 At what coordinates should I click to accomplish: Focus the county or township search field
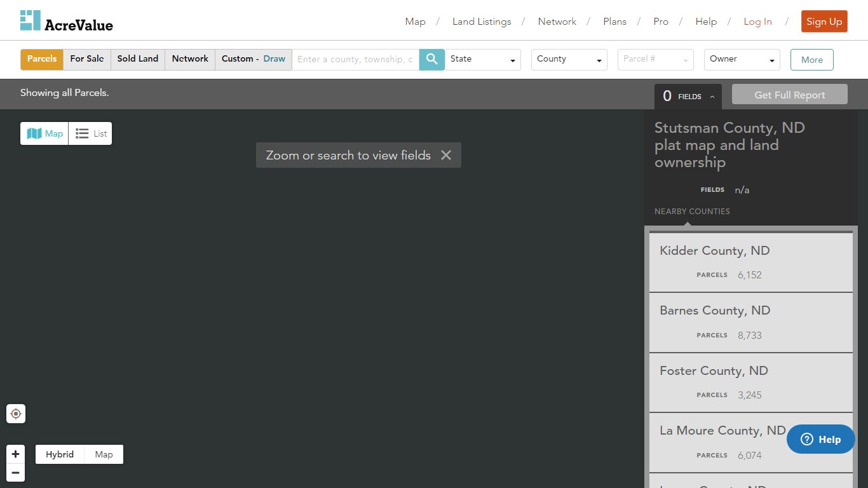point(356,59)
